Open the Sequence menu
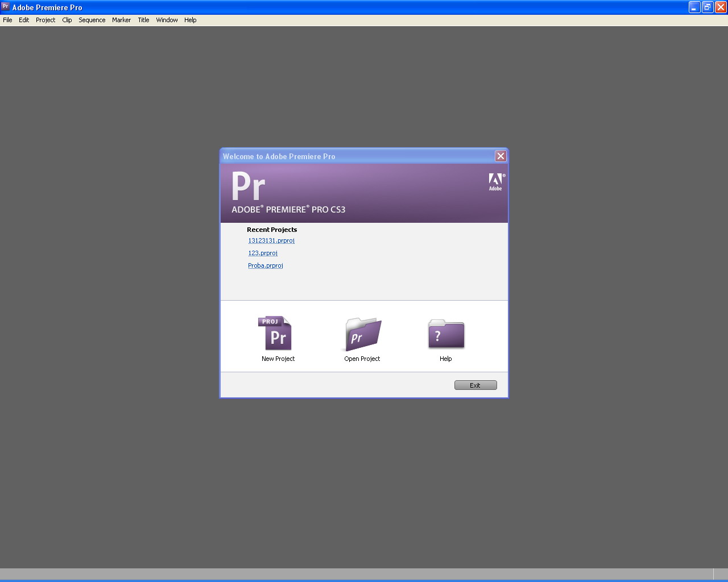 tap(92, 20)
